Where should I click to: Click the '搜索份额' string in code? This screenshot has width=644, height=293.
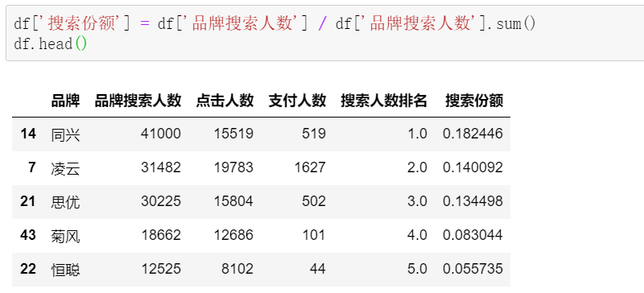coord(81,24)
